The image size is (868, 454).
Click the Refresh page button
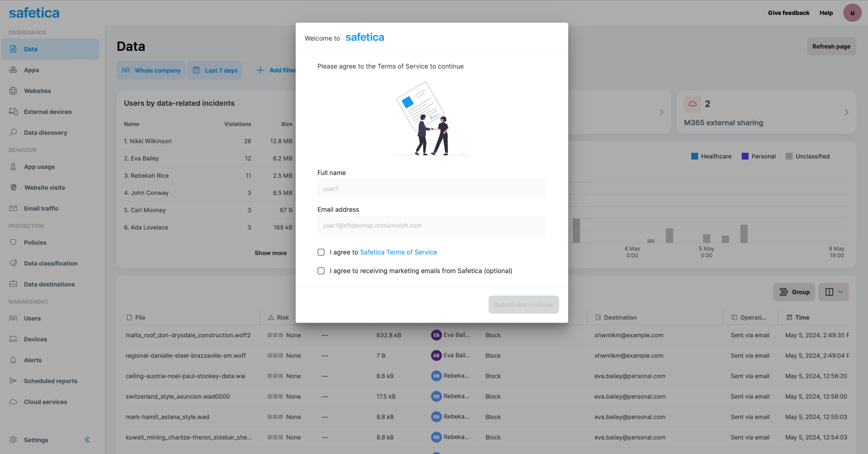(831, 46)
